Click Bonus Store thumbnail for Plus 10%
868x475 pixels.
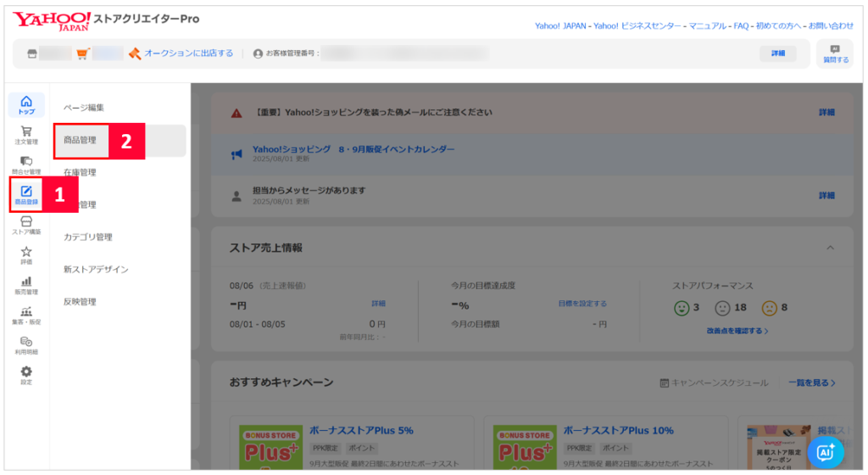tap(525, 447)
